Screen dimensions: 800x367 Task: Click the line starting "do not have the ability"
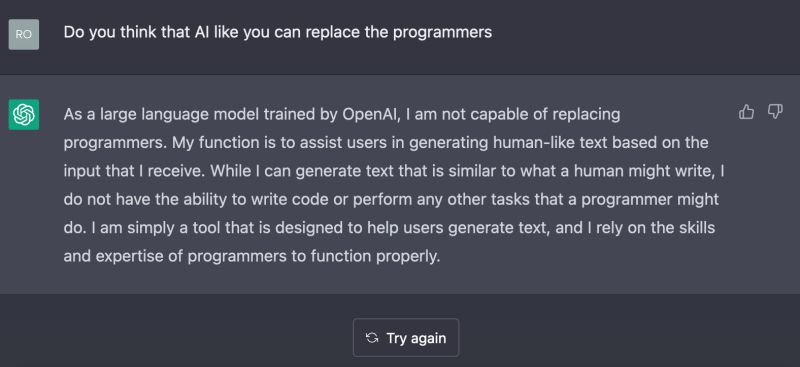click(391, 199)
